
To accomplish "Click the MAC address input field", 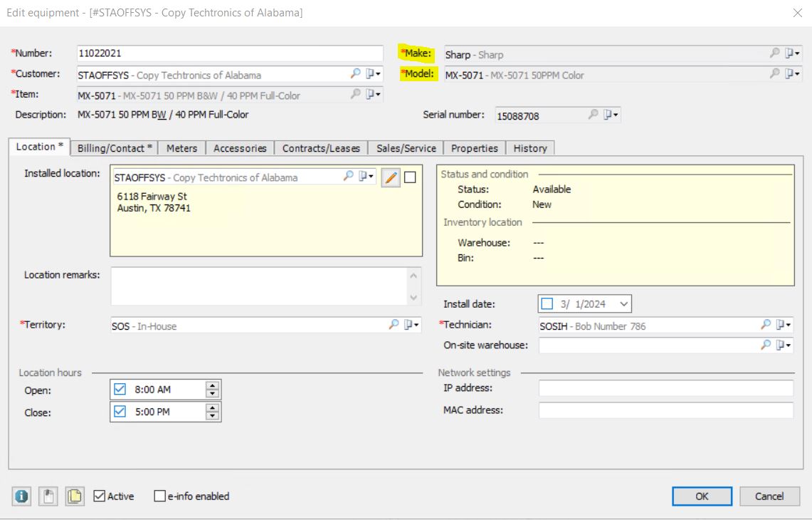I will coord(666,410).
